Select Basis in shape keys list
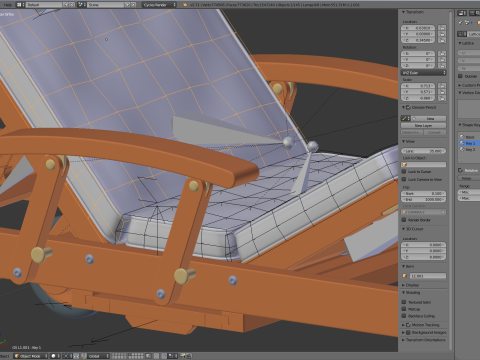This screenshot has height=360, width=480. 469,137
